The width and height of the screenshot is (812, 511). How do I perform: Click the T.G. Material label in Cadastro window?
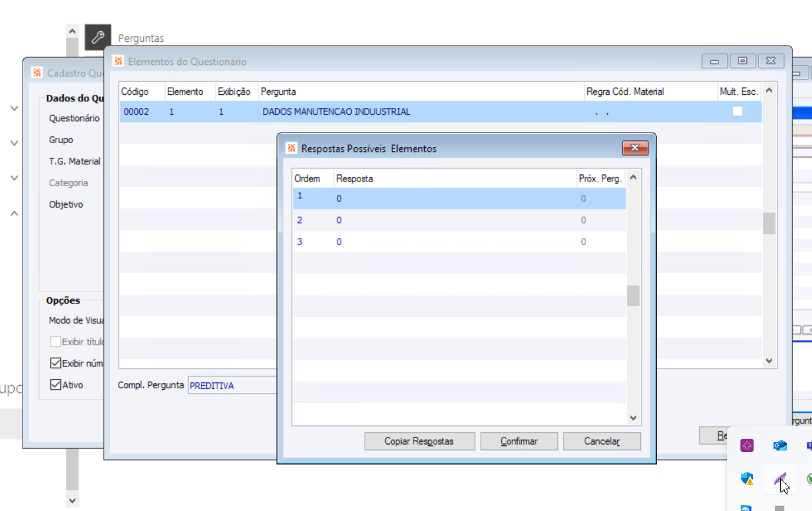tap(75, 161)
